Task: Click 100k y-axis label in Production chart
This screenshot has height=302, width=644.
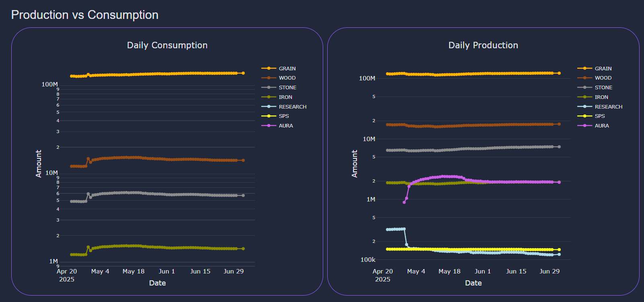Action: (x=368, y=260)
